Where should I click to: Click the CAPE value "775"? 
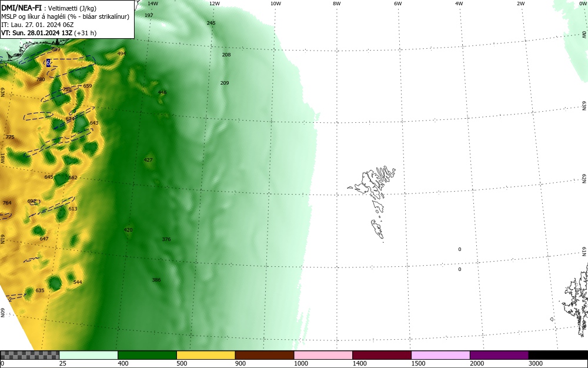(10, 137)
